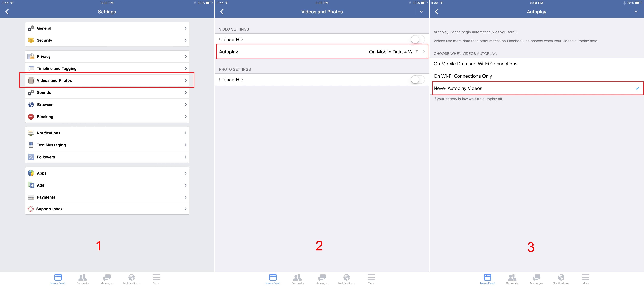The height and width of the screenshot is (286, 644).
Task: Click battery indicator in Settings status bar
Action: coord(209,3)
